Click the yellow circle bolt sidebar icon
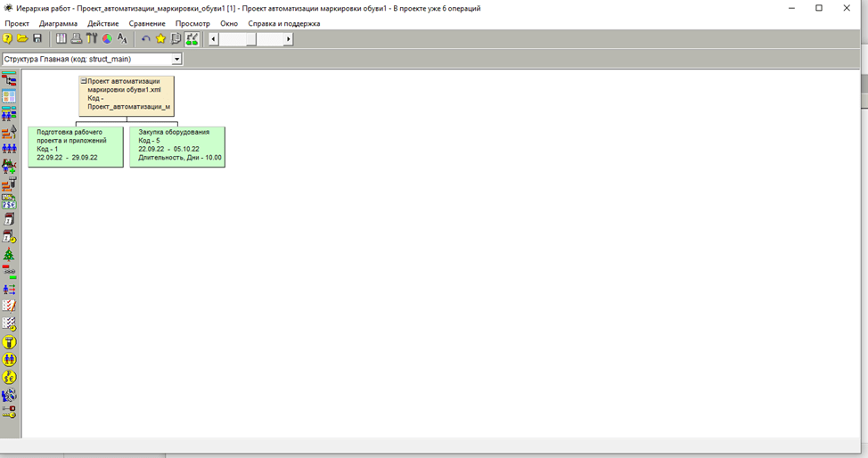The width and height of the screenshot is (868, 458). (9, 341)
